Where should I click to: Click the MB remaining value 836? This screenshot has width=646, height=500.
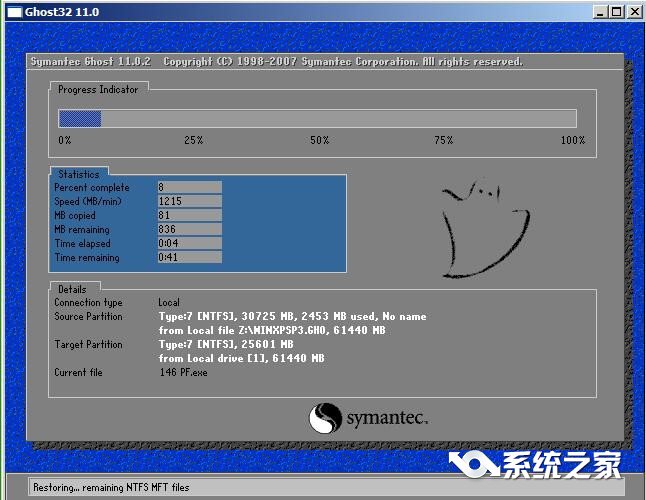pos(190,229)
